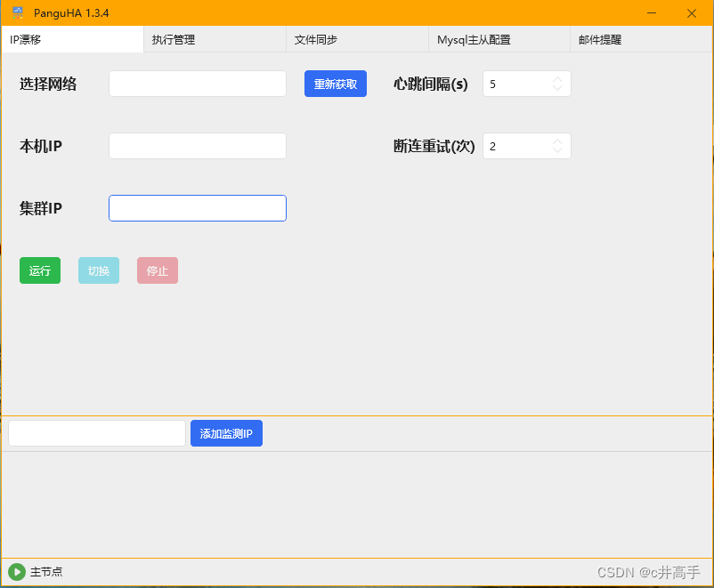Click inside the 集群IP input field
Screen dimensions: 714x588
(197, 208)
